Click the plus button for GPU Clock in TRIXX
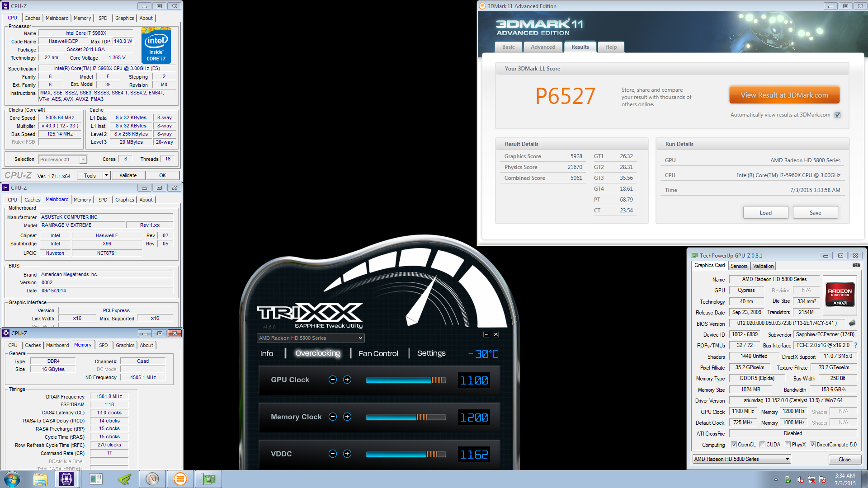This screenshot has width=868, height=488. point(347,380)
